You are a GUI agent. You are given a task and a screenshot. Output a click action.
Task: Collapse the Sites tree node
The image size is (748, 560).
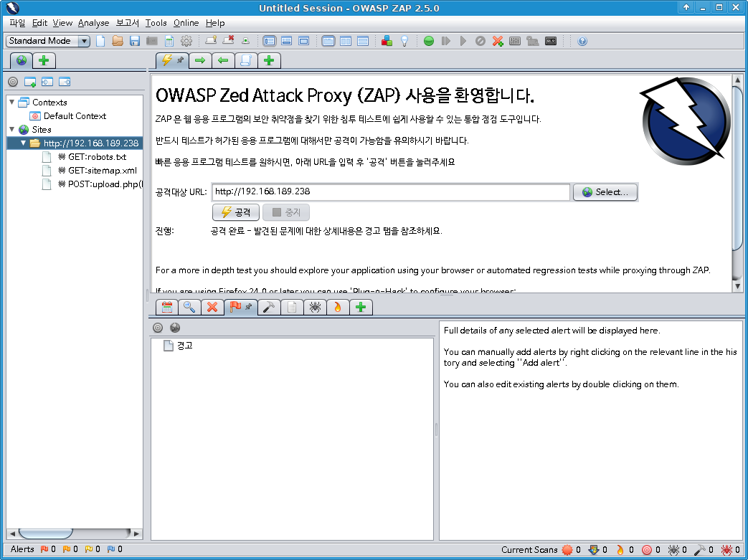click(12, 129)
